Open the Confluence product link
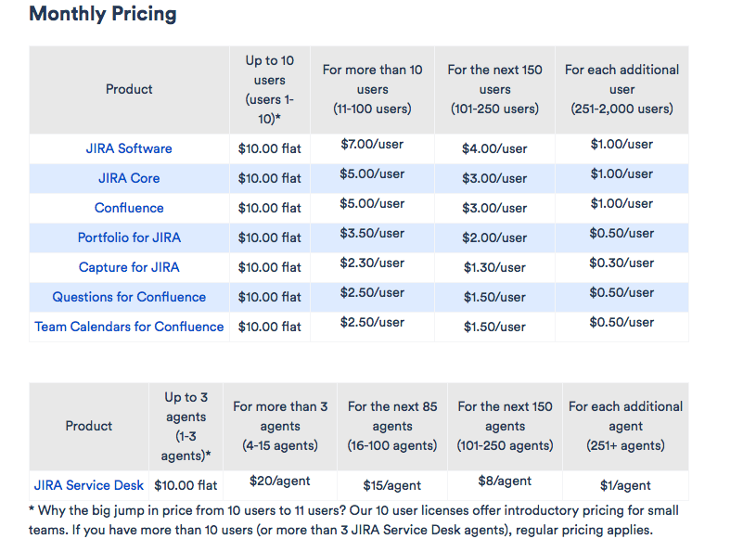The height and width of the screenshot is (552, 756). coord(129,208)
